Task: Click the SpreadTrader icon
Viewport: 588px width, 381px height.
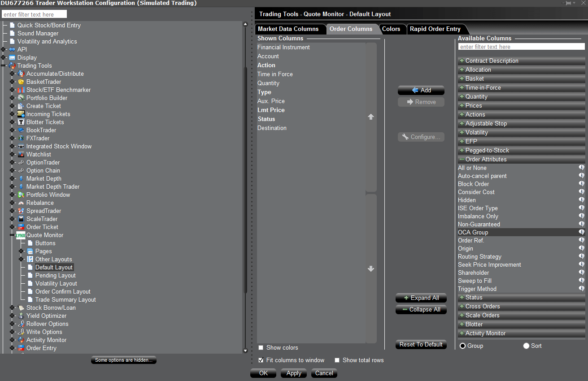Action: pyautogui.click(x=21, y=211)
